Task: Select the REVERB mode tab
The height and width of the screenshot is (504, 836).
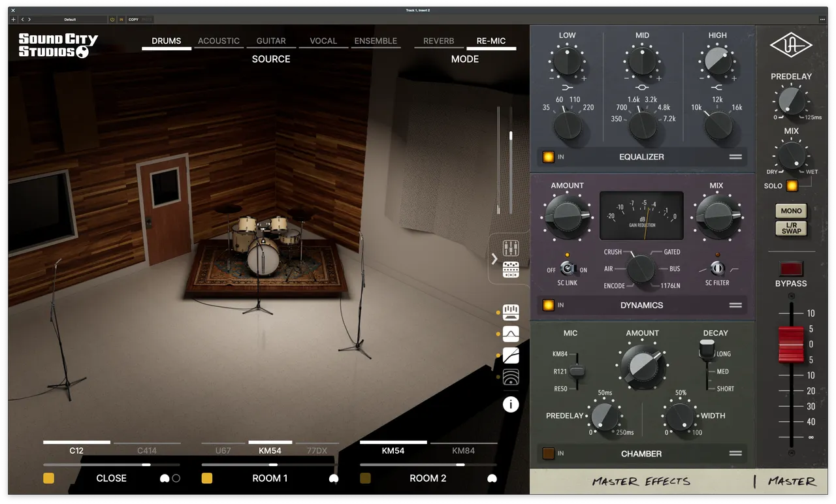Action: [x=438, y=40]
